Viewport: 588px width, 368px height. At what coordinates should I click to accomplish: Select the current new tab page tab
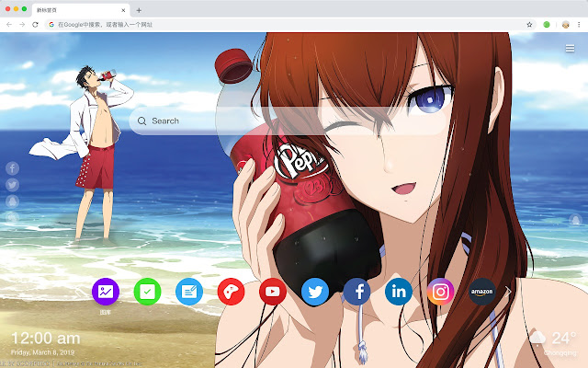81,10
